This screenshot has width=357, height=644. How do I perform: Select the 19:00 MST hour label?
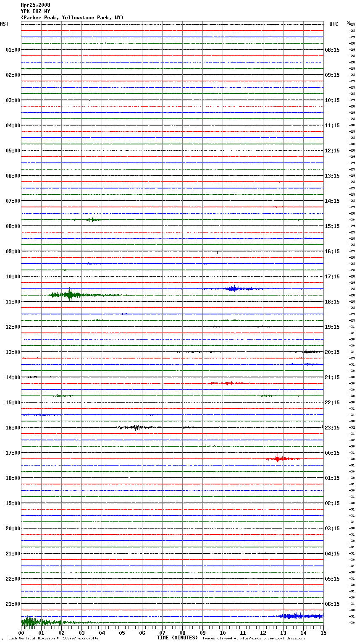(x=13, y=503)
